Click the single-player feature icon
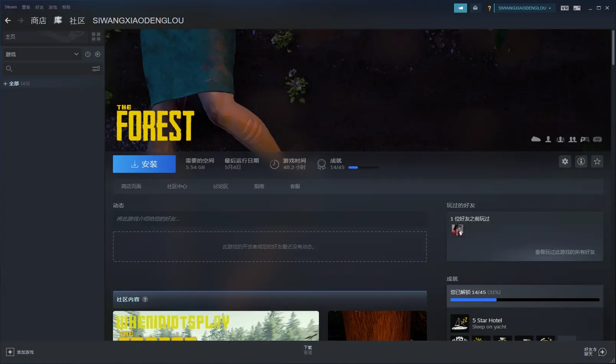Viewport: 616px width, 364px height. pyautogui.click(x=548, y=139)
